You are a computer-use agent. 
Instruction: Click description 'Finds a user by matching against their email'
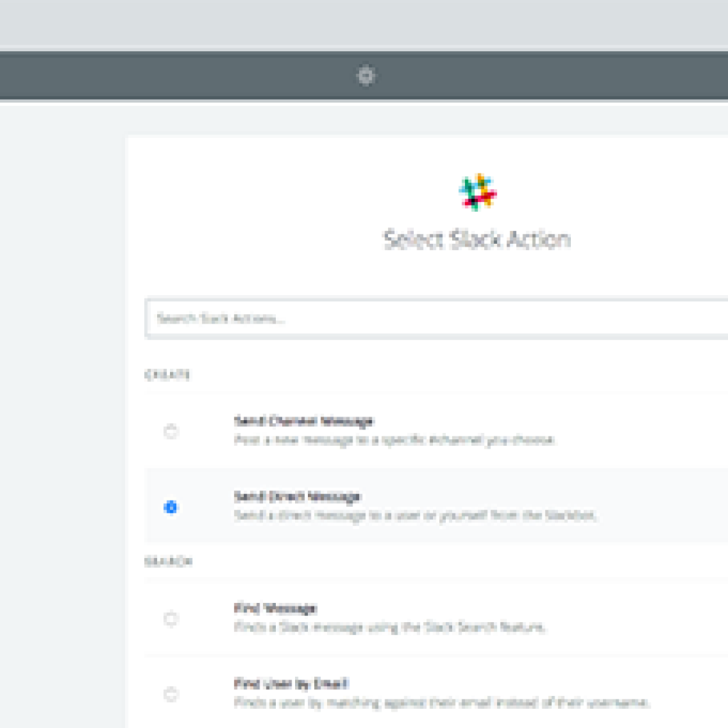tap(441, 703)
